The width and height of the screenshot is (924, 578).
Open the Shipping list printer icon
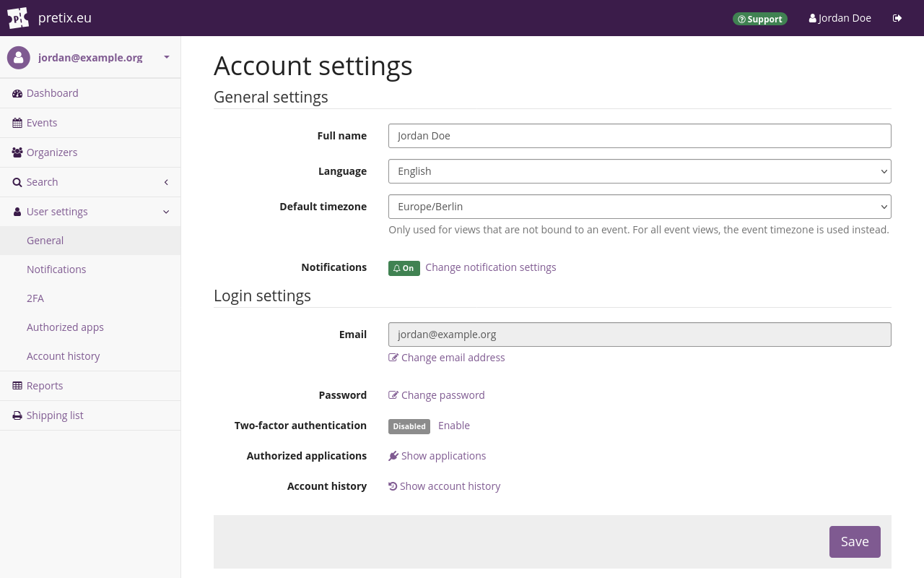click(x=16, y=415)
